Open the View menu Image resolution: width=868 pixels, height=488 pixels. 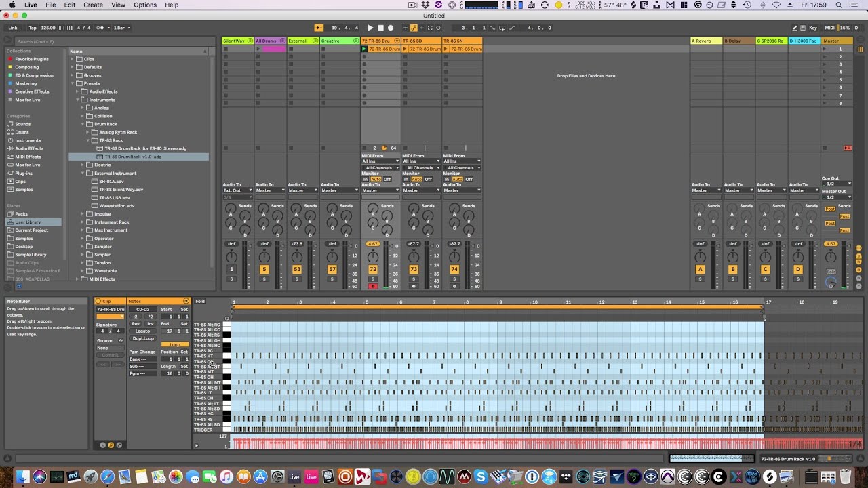tap(118, 5)
